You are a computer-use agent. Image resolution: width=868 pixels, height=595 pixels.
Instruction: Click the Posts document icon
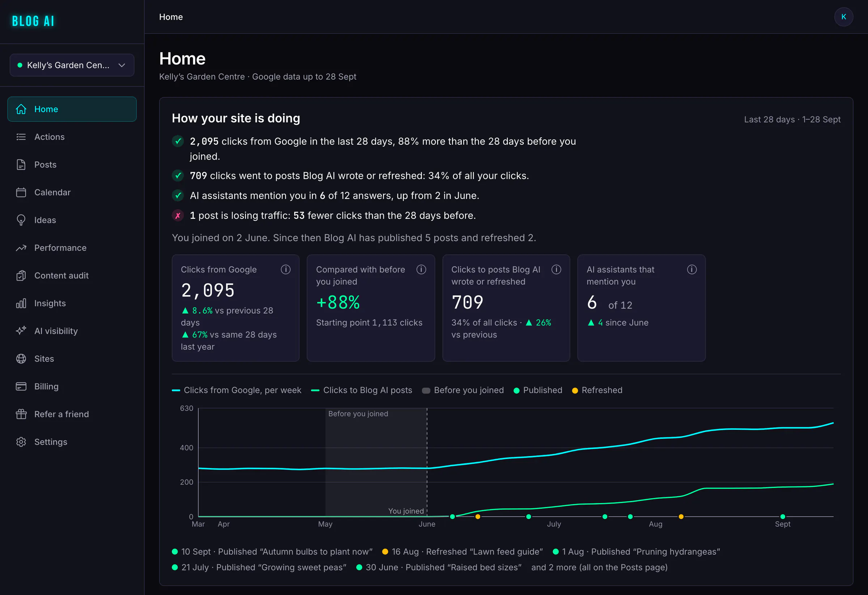tap(21, 165)
